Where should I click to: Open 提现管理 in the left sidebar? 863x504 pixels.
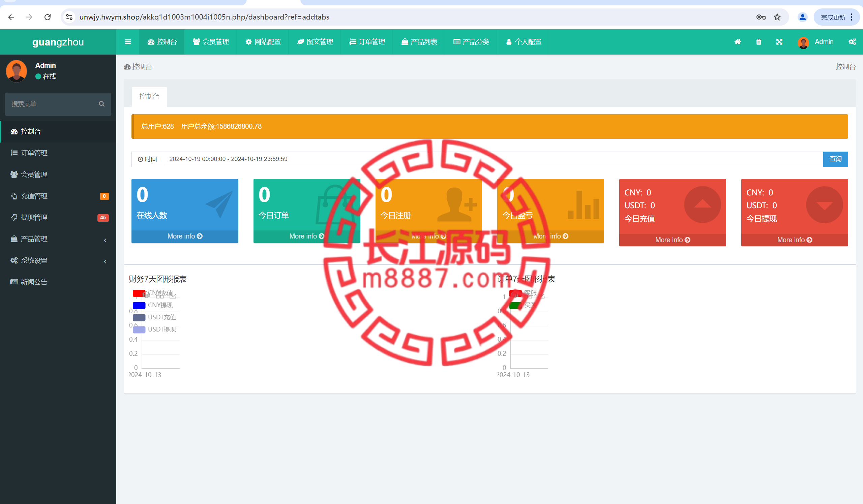[58, 217]
